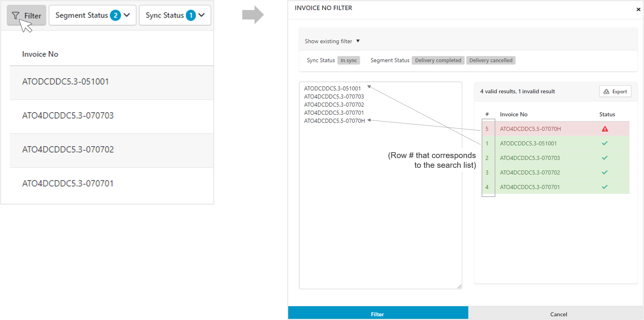This screenshot has width=644, height=320.
Task: Cancel the invoice filter dialog
Action: 558,314
